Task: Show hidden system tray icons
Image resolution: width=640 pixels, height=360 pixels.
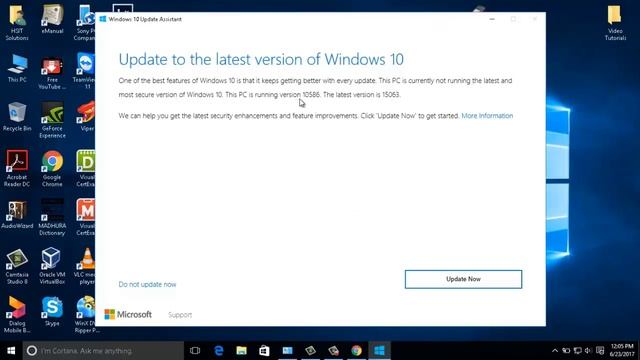Action: (555, 351)
